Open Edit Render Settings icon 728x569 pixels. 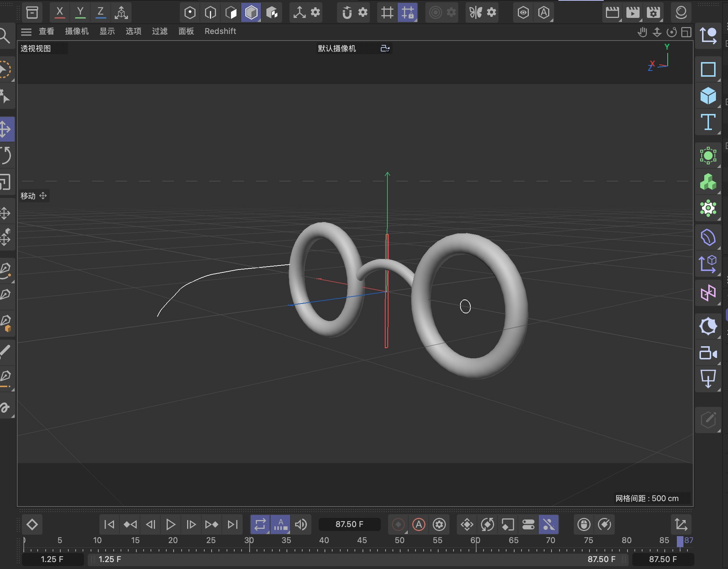point(653,13)
